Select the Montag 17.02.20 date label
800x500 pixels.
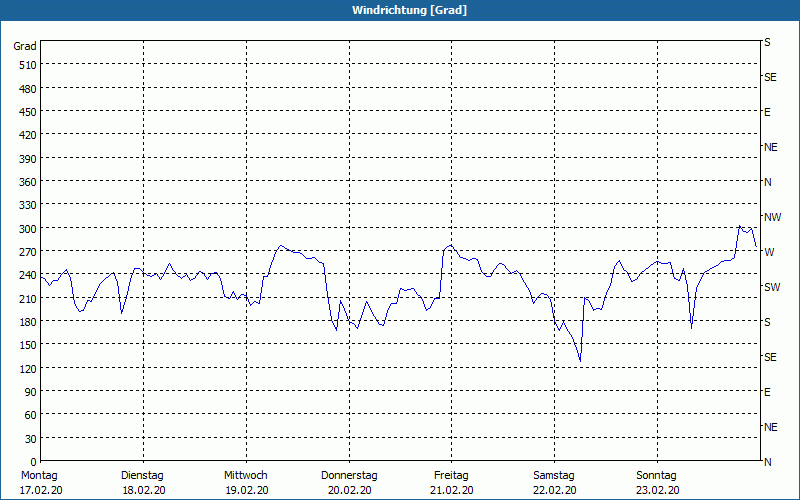pyautogui.click(x=41, y=483)
